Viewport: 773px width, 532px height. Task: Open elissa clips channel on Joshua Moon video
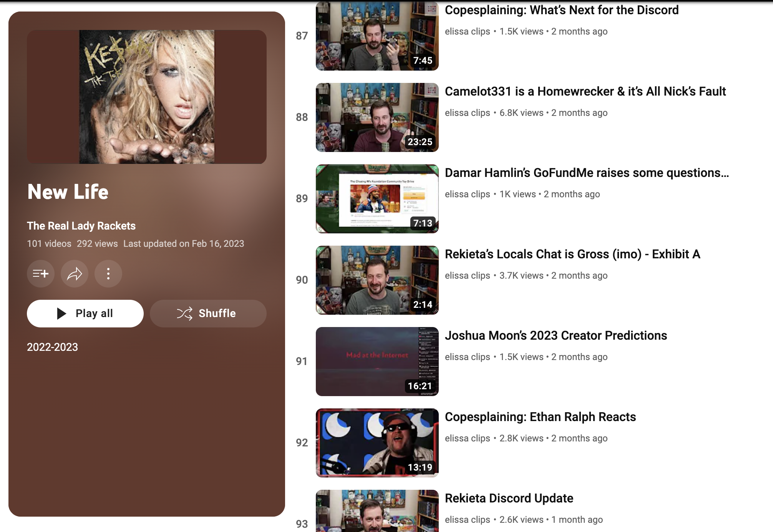pos(468,357)
